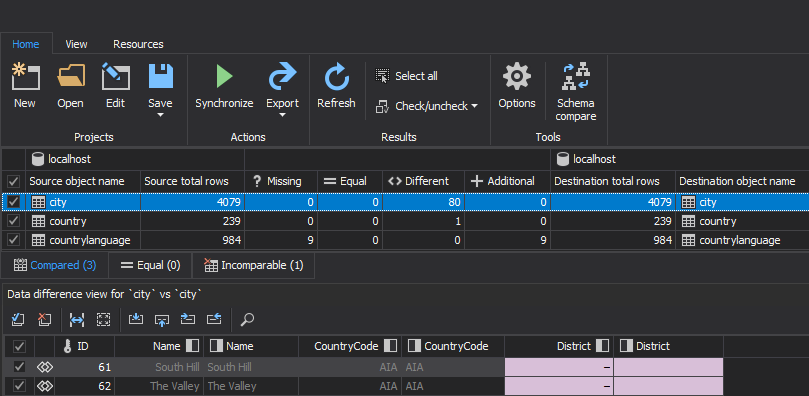Click the pink destination District cell for ID 62
The image size is (809, 396).
(668, 386)
